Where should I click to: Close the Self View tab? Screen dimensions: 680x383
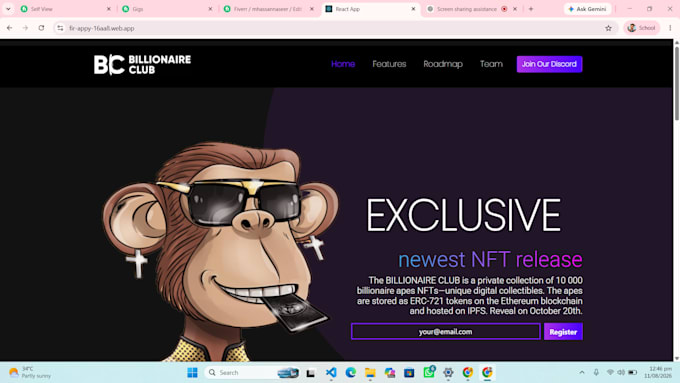coord(109,9)
